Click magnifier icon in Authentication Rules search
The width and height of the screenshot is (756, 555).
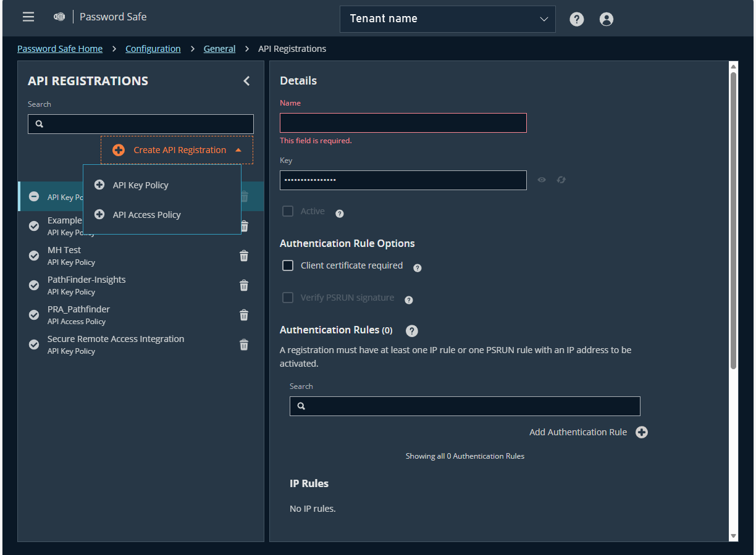coord(301,406)
